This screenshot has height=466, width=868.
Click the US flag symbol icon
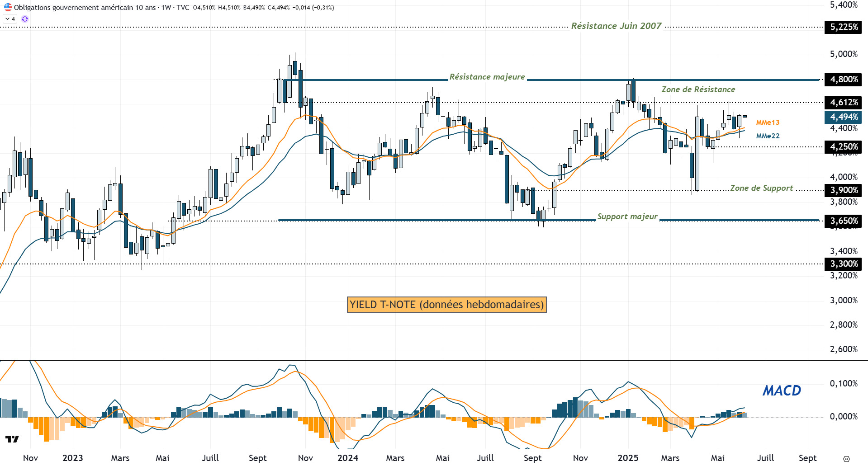point(8,7)
